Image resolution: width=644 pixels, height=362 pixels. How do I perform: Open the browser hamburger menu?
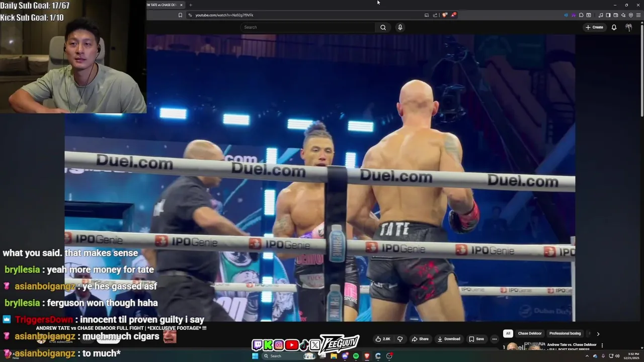coord(638,15)
